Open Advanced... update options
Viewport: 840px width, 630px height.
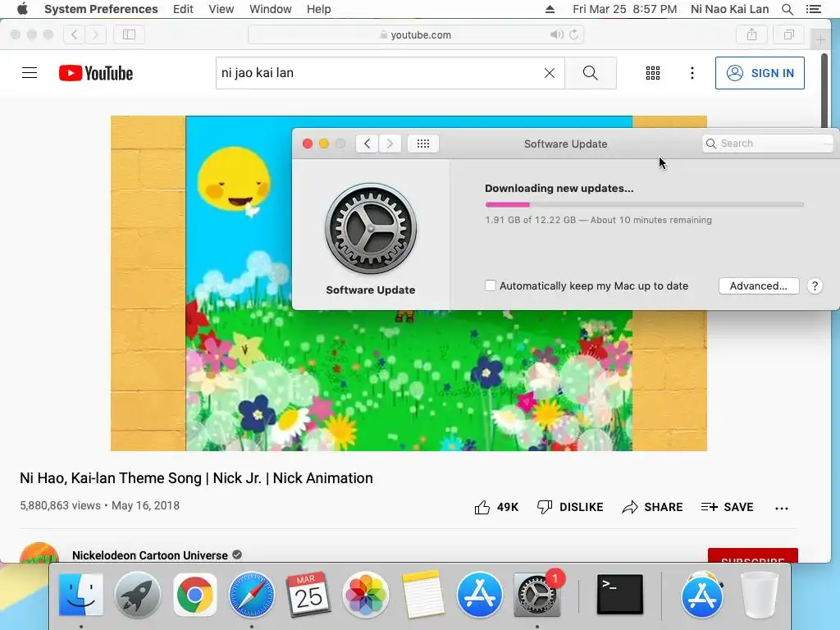coord(759,286)
